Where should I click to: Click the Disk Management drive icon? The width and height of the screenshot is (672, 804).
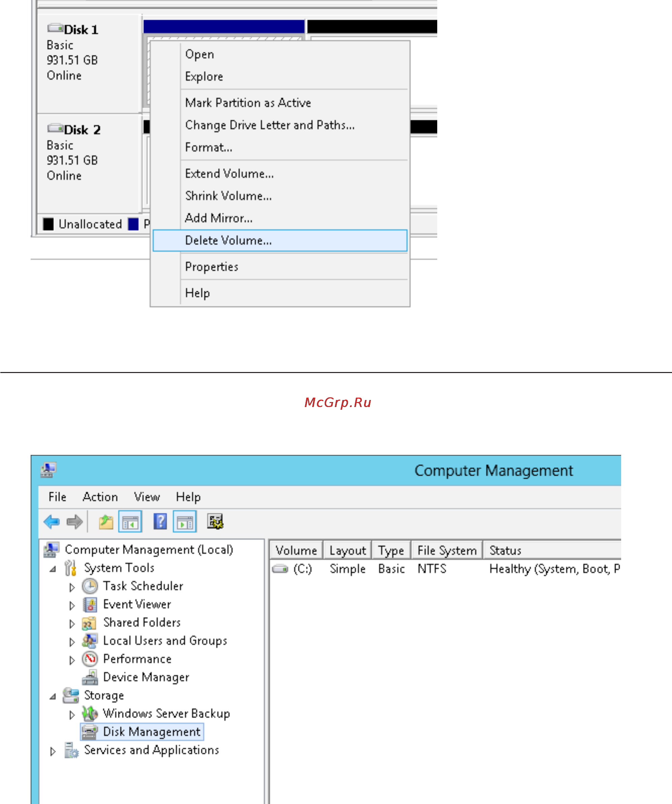(x=90, y=732)
